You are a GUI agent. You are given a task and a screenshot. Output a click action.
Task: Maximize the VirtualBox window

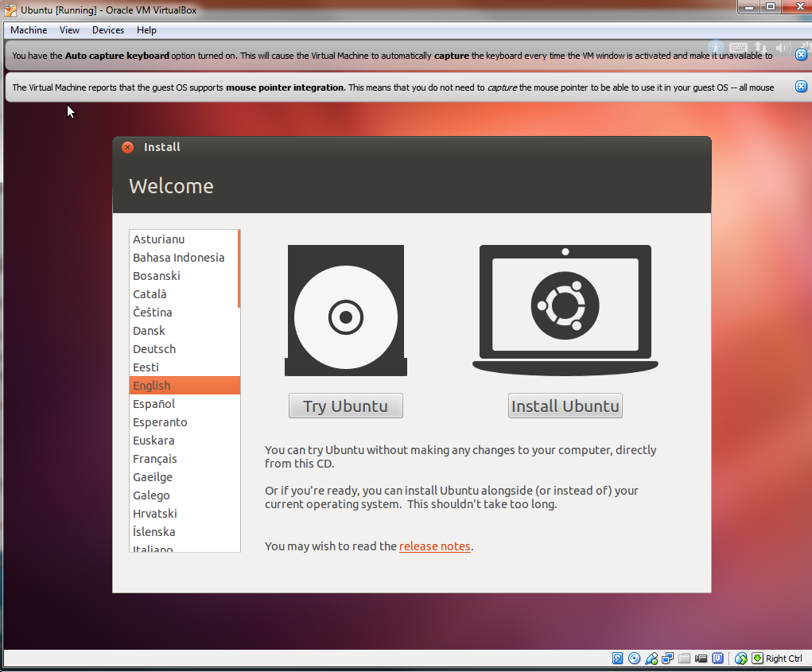click(771, 6)
